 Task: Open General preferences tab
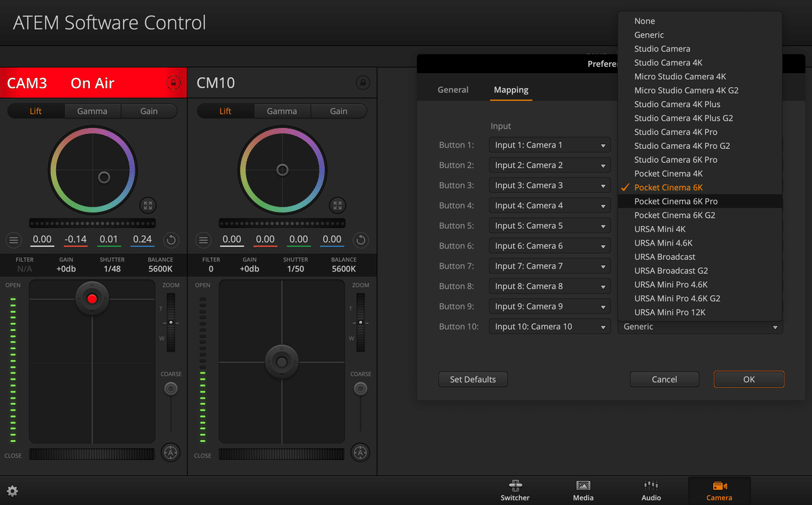pyautogui.click(x=453, y=89)
